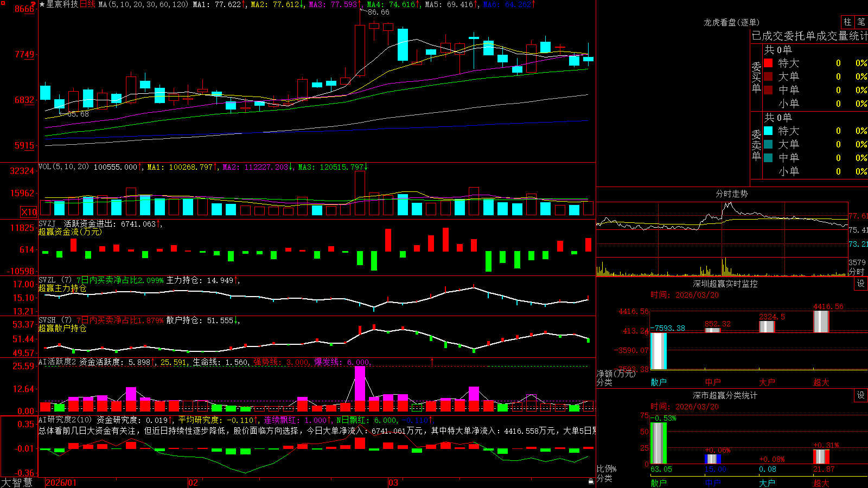
Task: Click the dark red 中单 buy-order swatch
Action: 768,90
